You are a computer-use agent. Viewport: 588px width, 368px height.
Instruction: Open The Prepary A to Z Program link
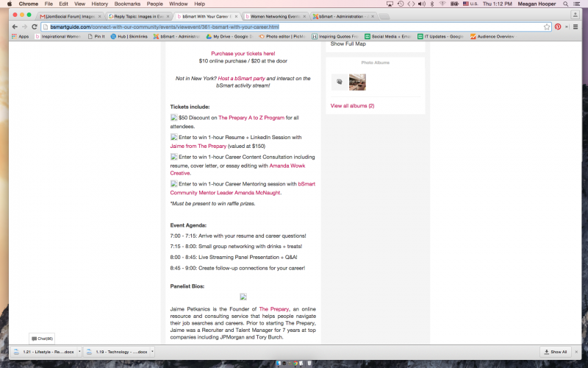[x=251, y=118]
